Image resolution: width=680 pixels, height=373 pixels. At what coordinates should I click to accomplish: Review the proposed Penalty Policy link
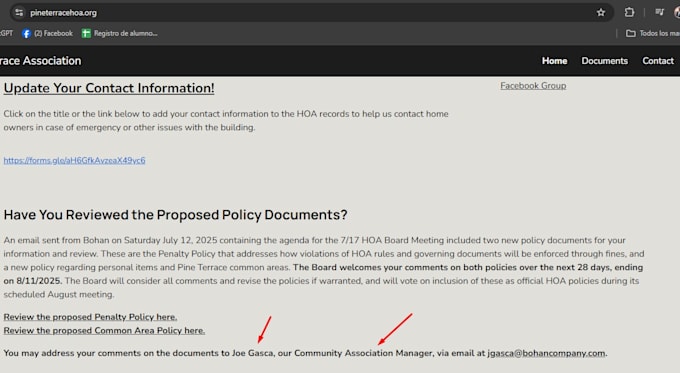[90, 317]
